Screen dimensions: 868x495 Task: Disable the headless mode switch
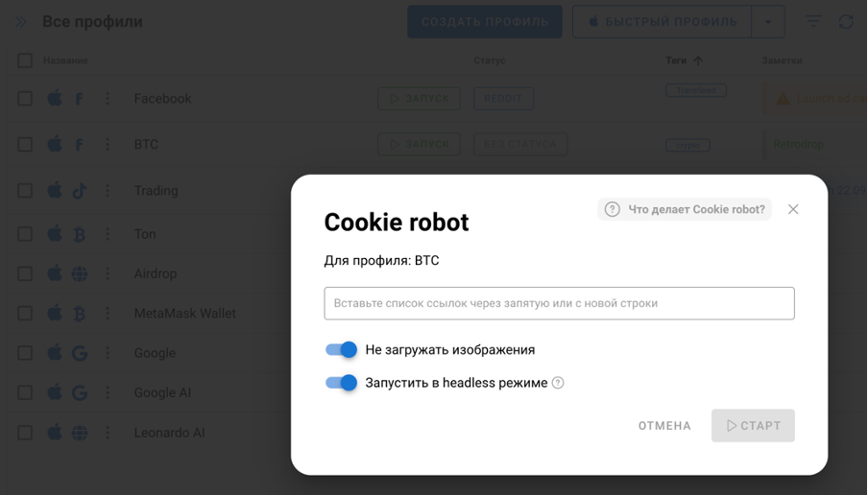pos(341,383)
